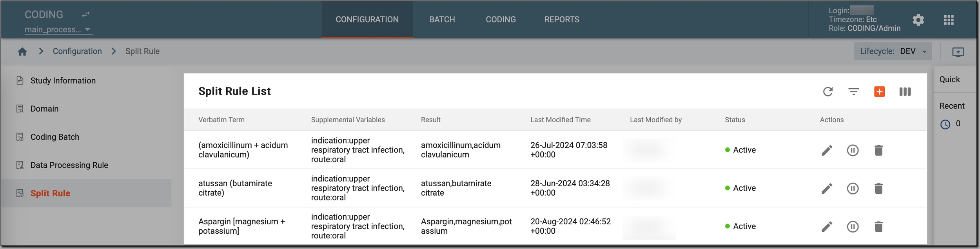This screenshot has width=980, height=249.
Task: Click the switch arrows icon beside CODING
Action: [x=86, y=15]
